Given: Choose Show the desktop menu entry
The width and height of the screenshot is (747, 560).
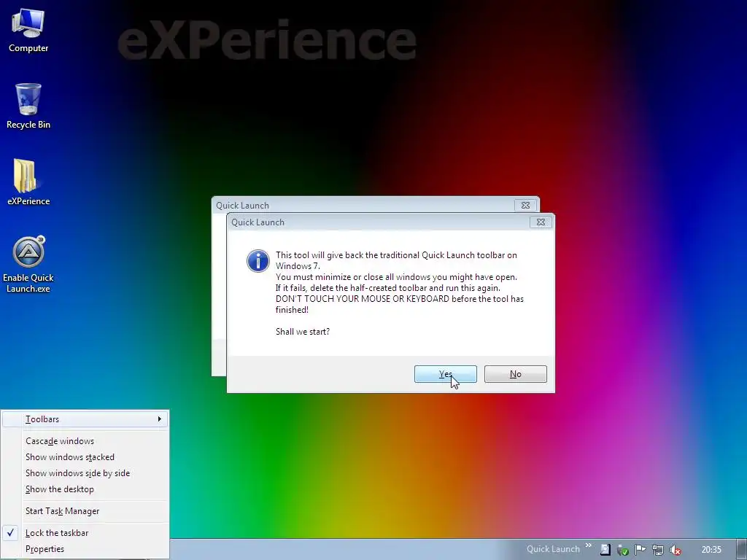Looking at the screenshot, I should coord(85,489).
